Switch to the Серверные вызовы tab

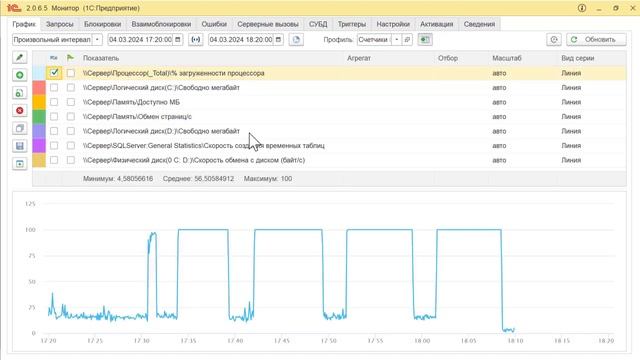pyautogui.click(x=268, y=24)
